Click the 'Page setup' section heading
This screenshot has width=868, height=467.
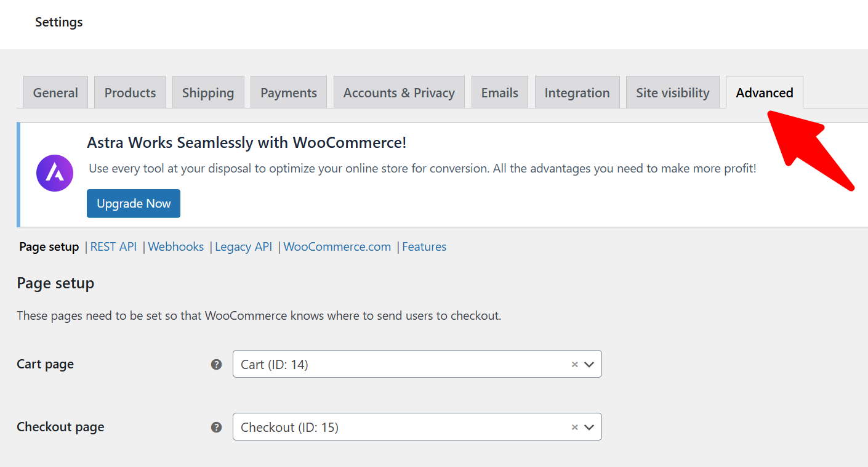click(55, 283)
